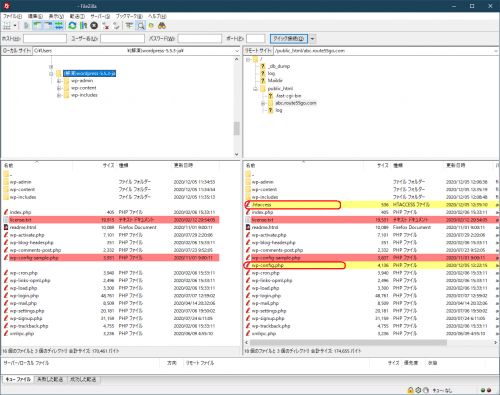Click the process queue toolbar icon
The height and width of the screenshot is (395, 500).
pos(83,26)
